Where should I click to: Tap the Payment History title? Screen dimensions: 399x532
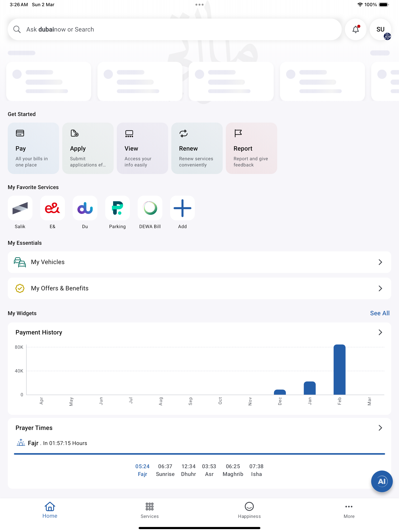pos(39,332)
